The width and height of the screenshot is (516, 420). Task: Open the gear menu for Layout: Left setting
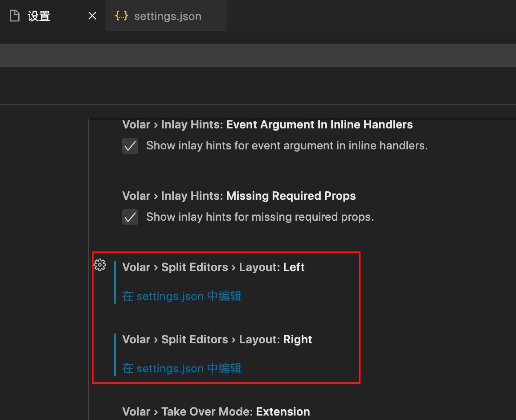[x=100, y=265]
